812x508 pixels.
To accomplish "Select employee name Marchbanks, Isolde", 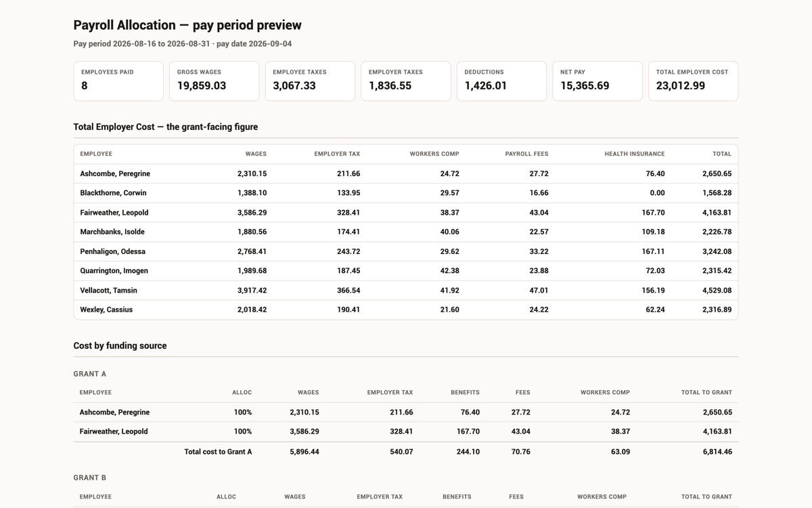I will pyautogui.click(x=112, y=232).
